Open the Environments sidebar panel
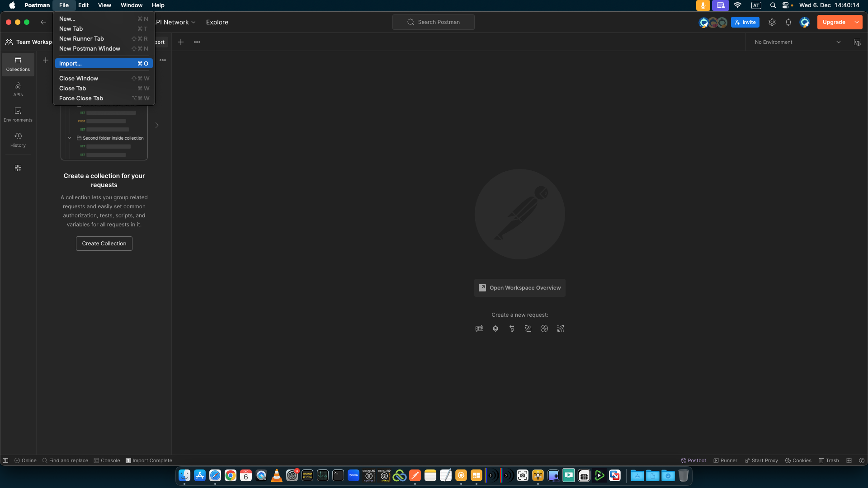The image size is (868, 488). point(18,115)
